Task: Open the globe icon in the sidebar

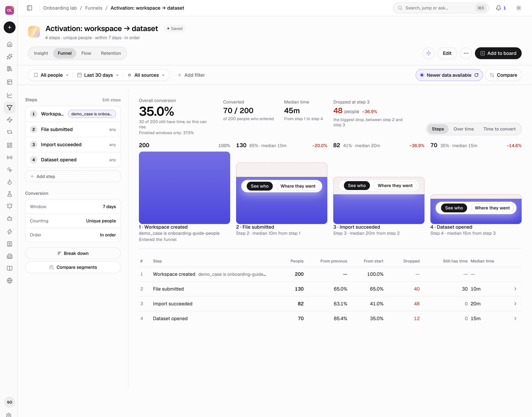Action: 10,281
